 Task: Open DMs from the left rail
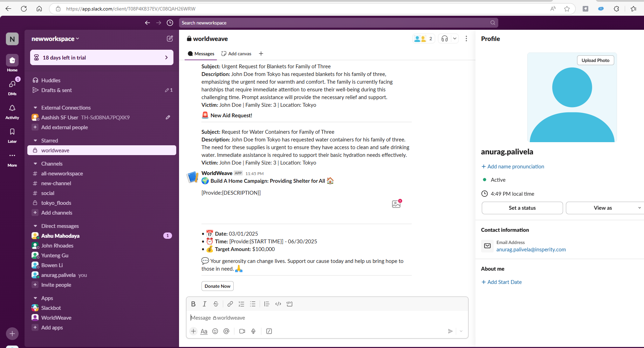[x=12, y=87]
